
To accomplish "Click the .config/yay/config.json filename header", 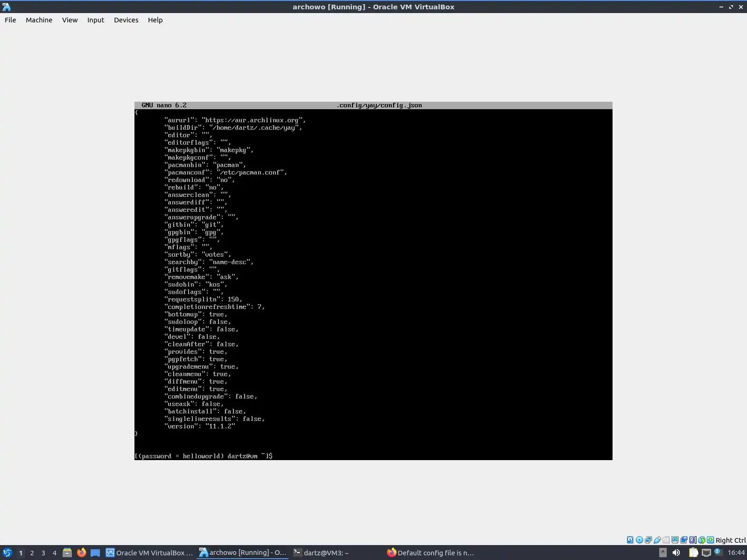I will [x=379, y=105].
